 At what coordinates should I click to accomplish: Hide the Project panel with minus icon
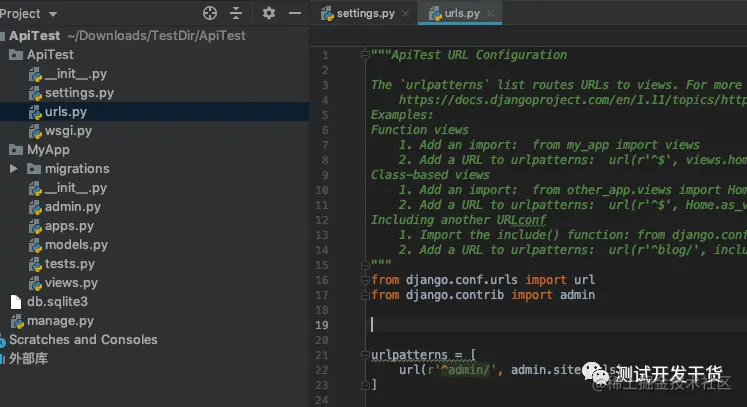pyautogui.click(x=295, y=13)
